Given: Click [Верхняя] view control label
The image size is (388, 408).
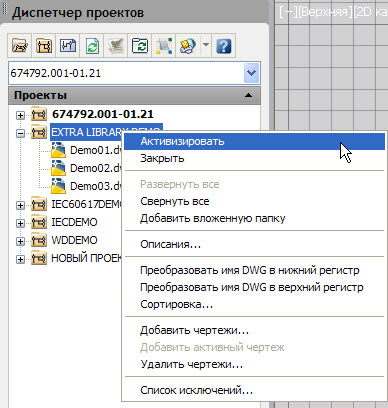Looking at the screenshot, I should [325, 12].
